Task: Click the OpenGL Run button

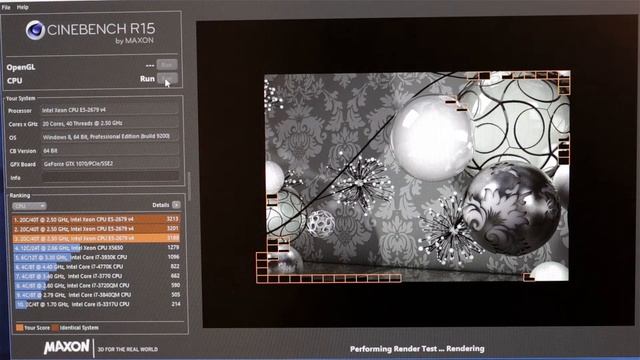Action: (x=167, y=64)
